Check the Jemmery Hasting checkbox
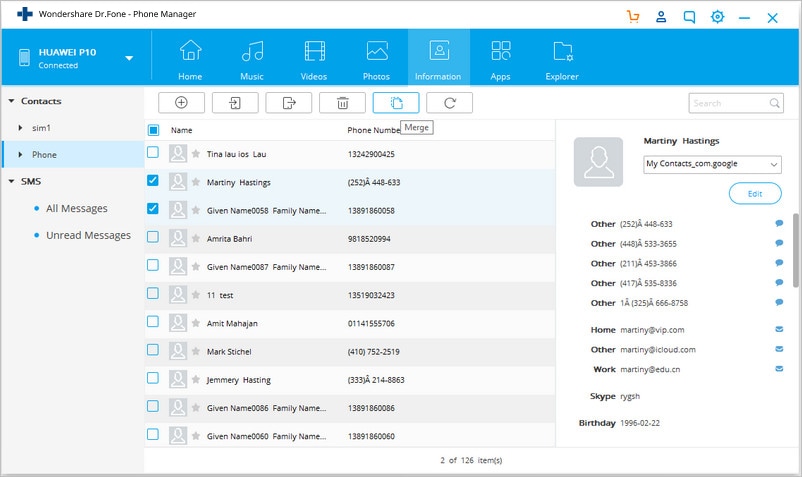The image size is (802, 477). click(x=152, y=378)
